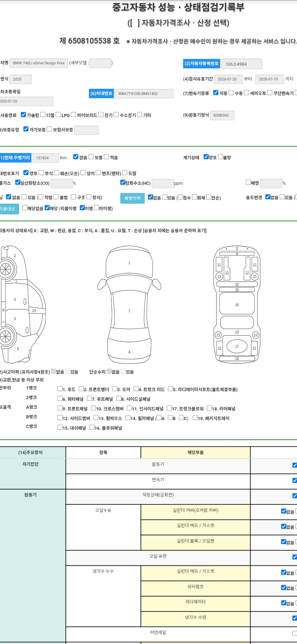Check the 7. 루프패널 checkbox
Viewport: 297px width, 644px height.
89,398
